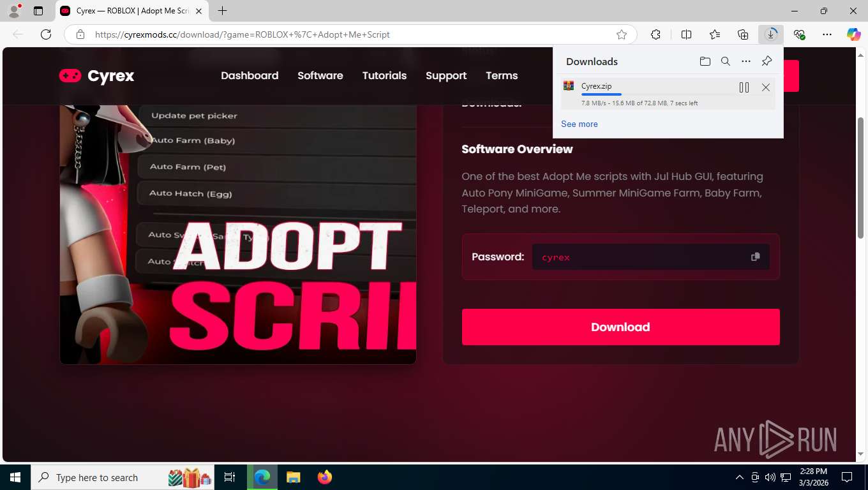Pause the Cyrex.zip download
The image size is (868, 490).
[x=744, y=87]
